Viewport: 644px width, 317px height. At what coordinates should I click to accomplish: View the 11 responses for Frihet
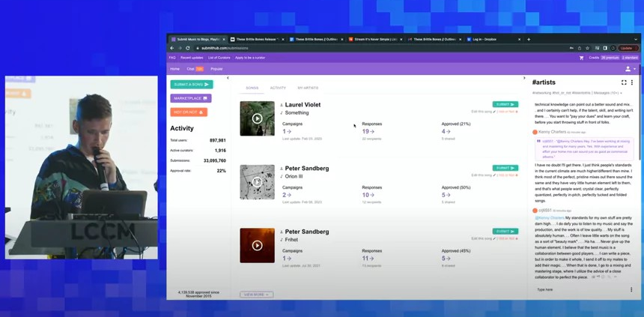(368, 259)
